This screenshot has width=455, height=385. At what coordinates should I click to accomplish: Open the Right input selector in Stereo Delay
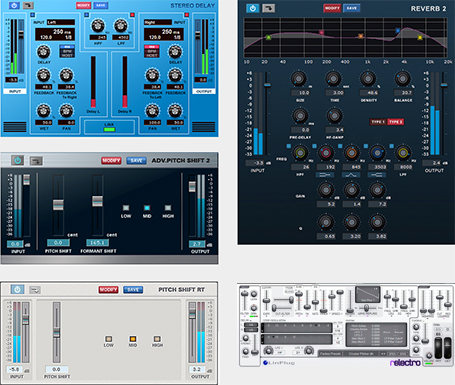click(158, 22)
